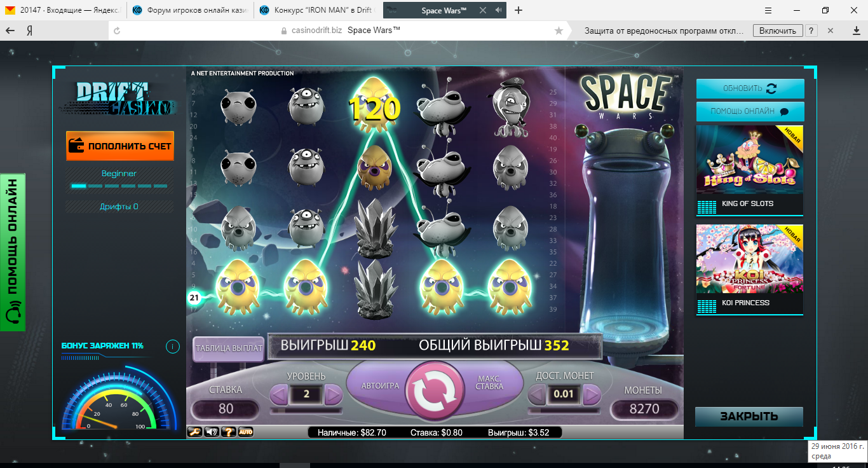Increase coin value with right arrow
Screen dimensions: 868x468
point(592,395)
